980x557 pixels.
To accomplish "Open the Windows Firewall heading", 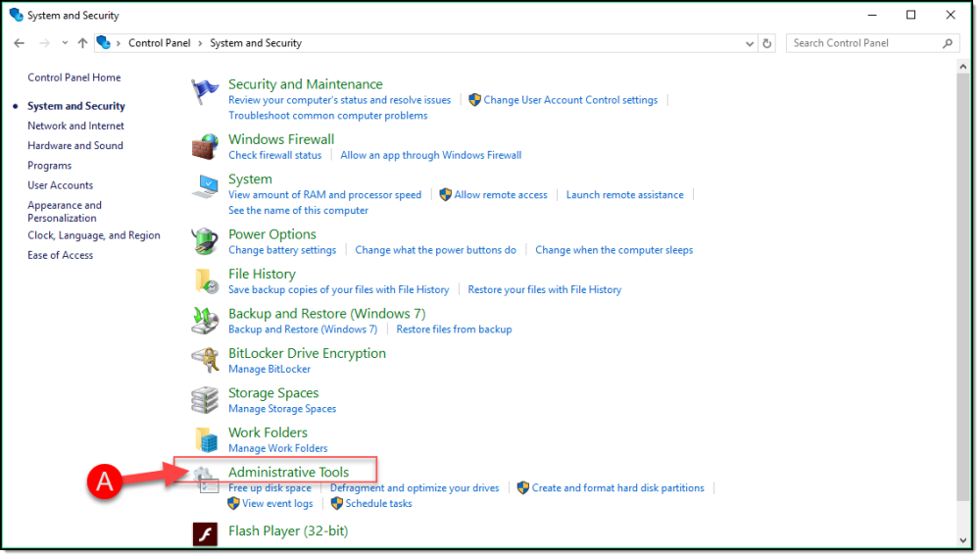I will (281, 139).
